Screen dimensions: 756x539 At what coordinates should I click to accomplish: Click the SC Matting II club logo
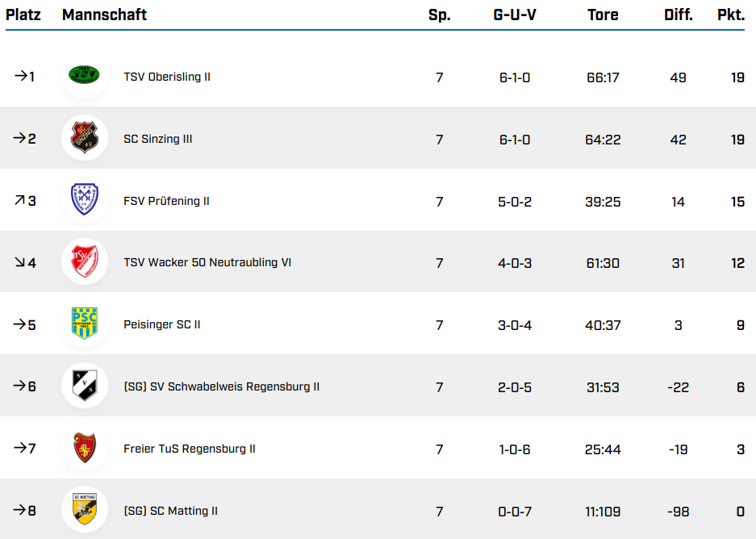(x=84, y=511)
